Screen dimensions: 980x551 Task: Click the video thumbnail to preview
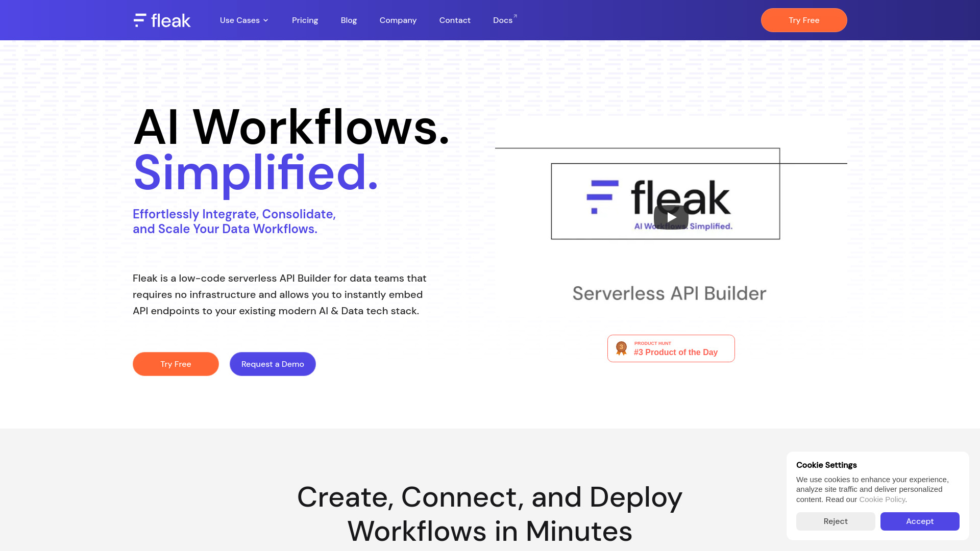670,217
